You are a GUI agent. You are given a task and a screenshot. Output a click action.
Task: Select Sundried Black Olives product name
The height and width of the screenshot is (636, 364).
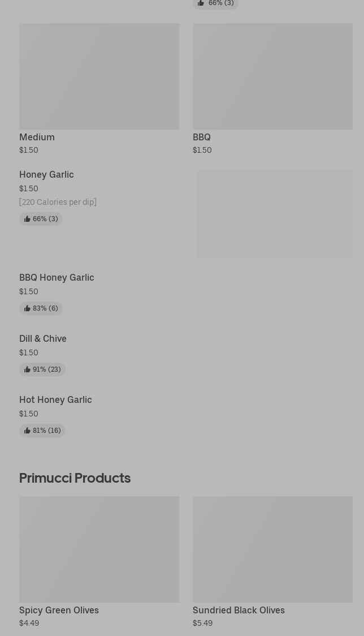[x=239, y=610]
